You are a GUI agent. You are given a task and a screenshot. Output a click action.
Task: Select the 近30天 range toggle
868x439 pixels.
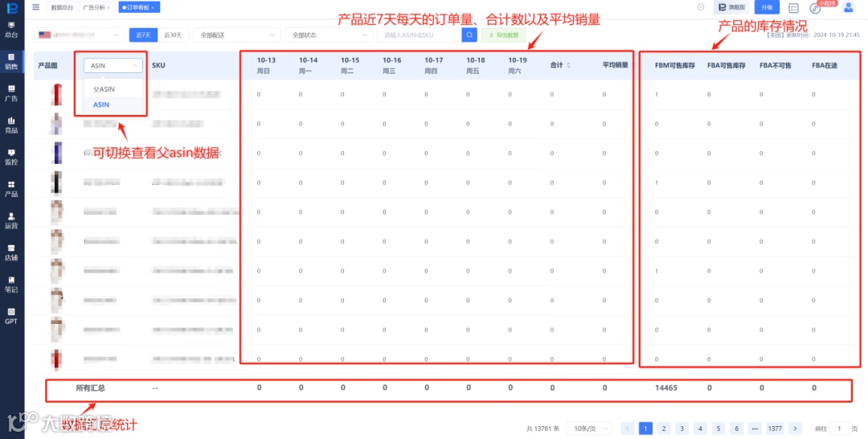174,35
